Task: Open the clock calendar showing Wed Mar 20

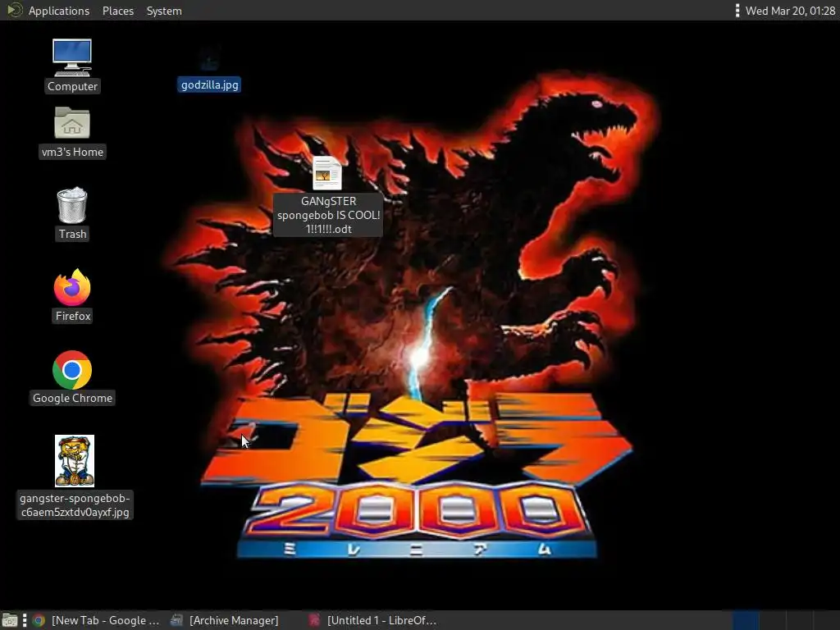Action: [790, 11]
